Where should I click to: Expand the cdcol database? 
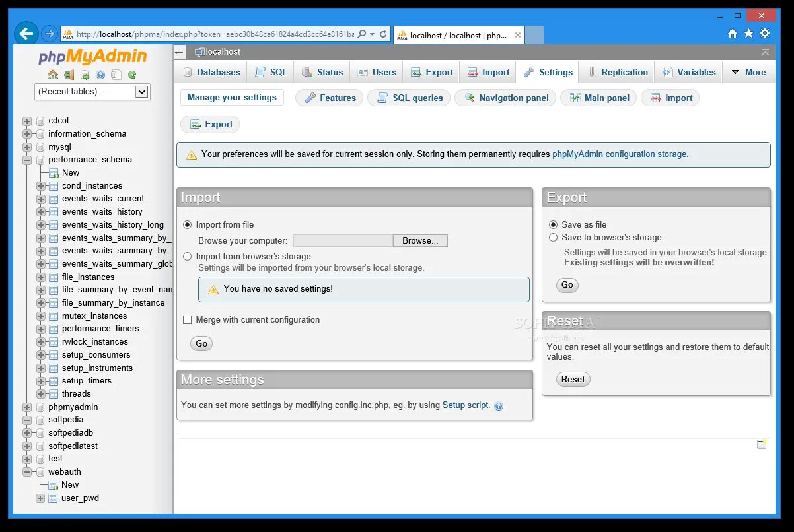pos(27,121)
